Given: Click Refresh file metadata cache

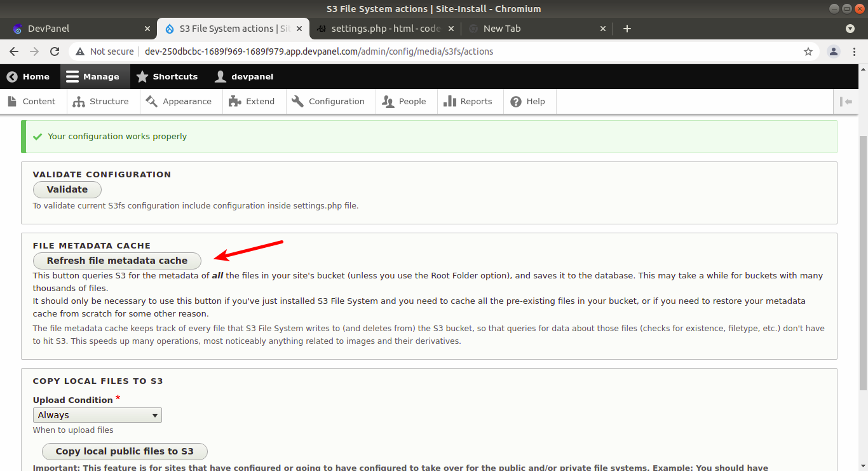Looking at the screenshot, I should [116, 261].
